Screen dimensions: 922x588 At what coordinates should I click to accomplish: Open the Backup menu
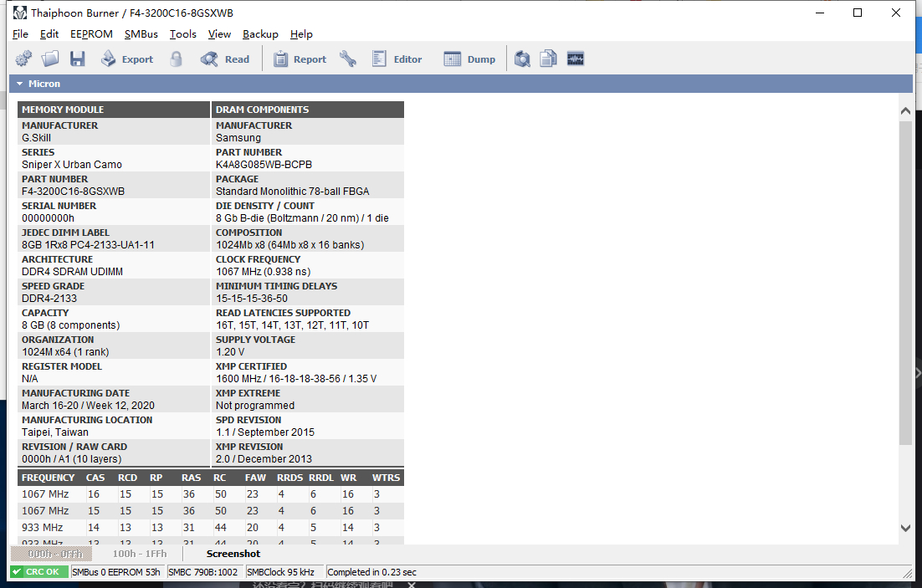(x=260, y=34)
